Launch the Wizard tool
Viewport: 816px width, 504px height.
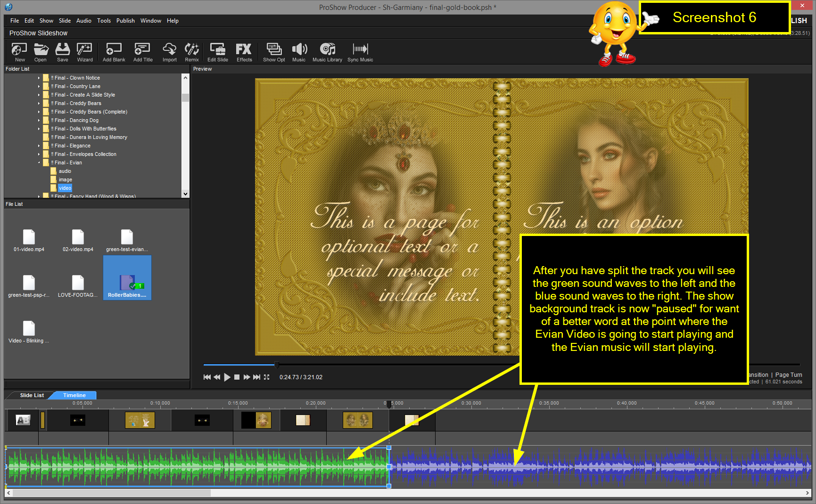pyautogui.click(x=84, y=52)
